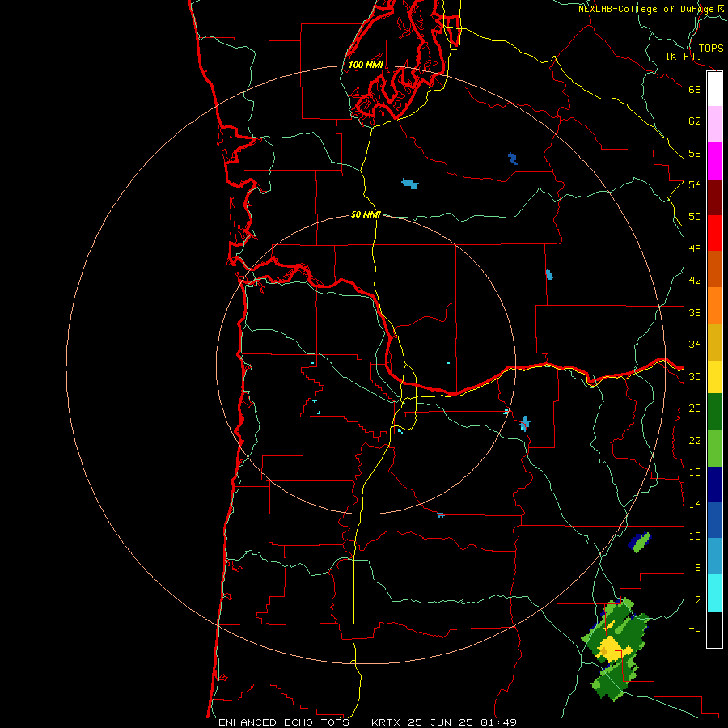This screenshot has height=728, width=728.
Task: Click the legend value "26"
Action: pyautogui.click(x=695, y=408)
